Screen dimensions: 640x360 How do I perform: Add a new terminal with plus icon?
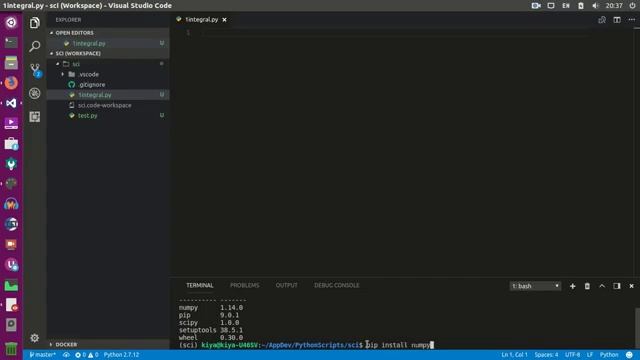572,286
